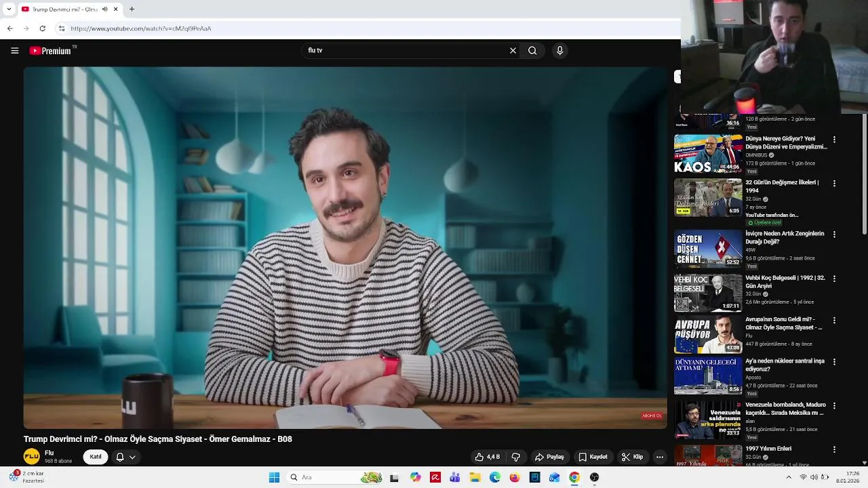Screen dimensions: 868x488
Task: Dislike the video with thumbs-down icon
Action: click(516, 457)
